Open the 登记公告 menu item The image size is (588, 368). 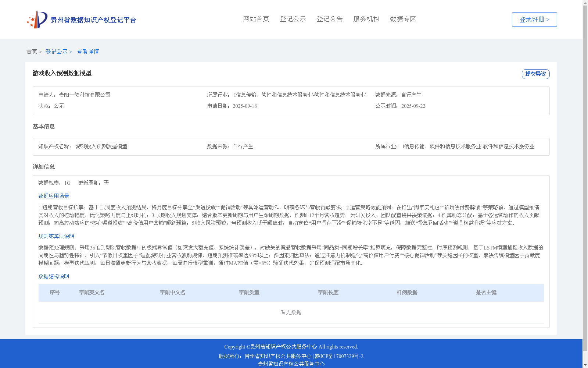[x=330, y=19]
